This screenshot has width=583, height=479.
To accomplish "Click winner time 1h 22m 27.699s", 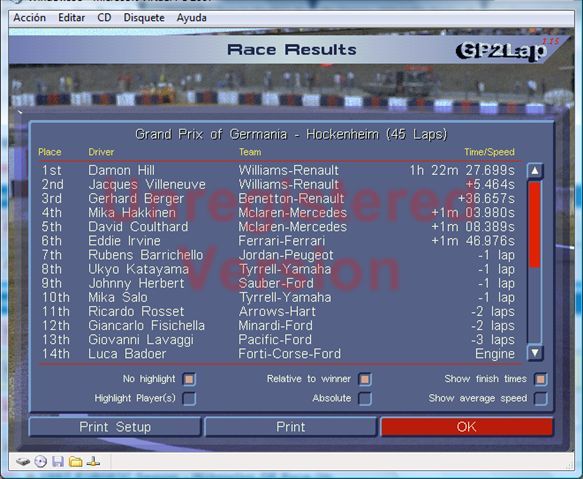I will [462, 170].
